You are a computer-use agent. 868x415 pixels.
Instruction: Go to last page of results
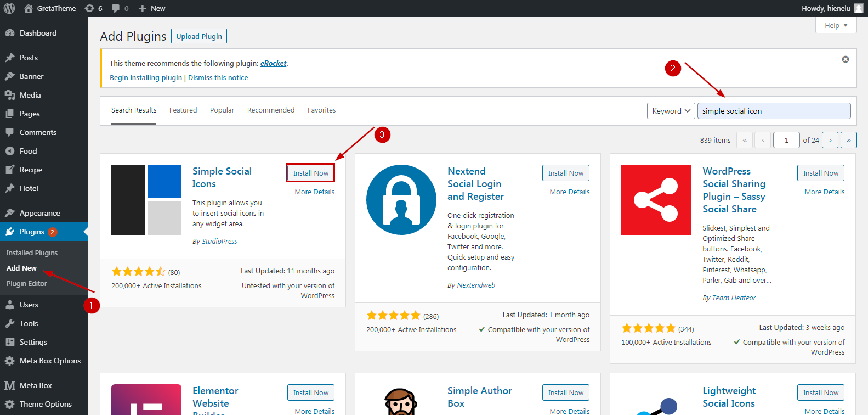coord(849,140)
